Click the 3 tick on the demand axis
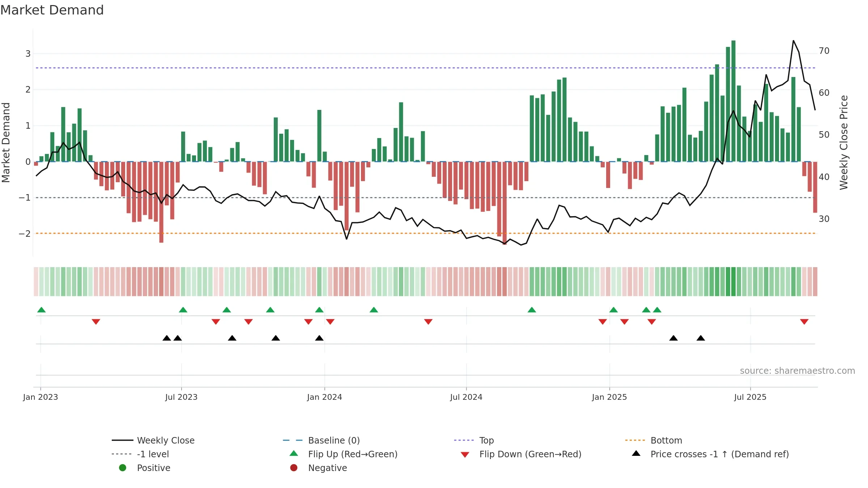This screenshot has width=868, height=488. coord(28,53)
